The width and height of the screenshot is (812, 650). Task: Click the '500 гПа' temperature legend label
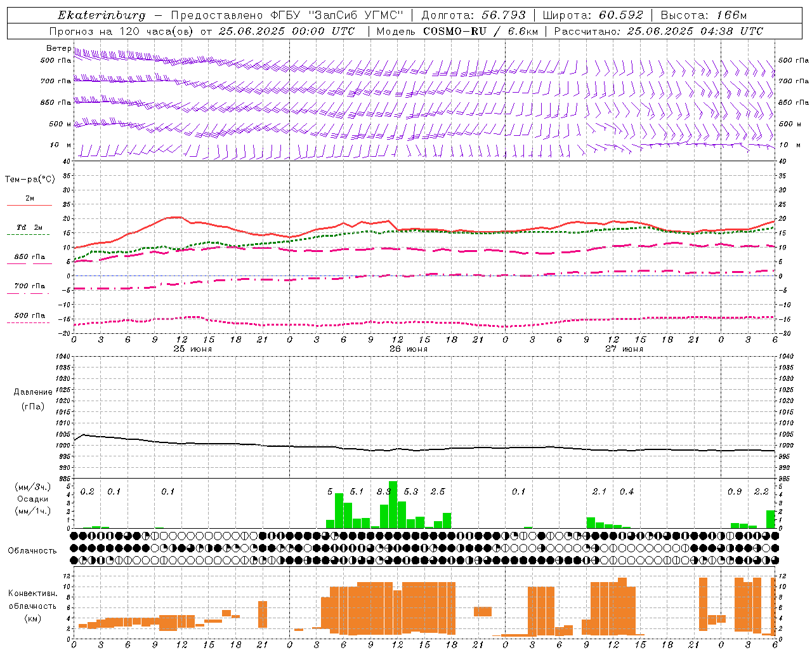(30, 315)
